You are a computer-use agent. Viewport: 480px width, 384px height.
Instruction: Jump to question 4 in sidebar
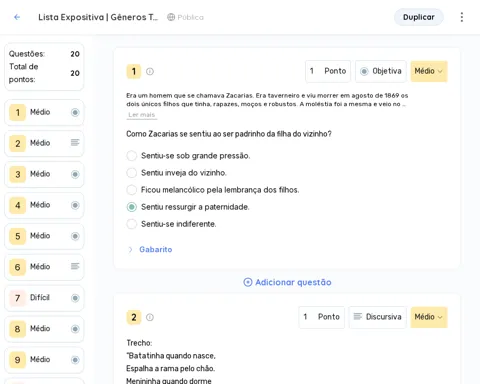[44, 205]
